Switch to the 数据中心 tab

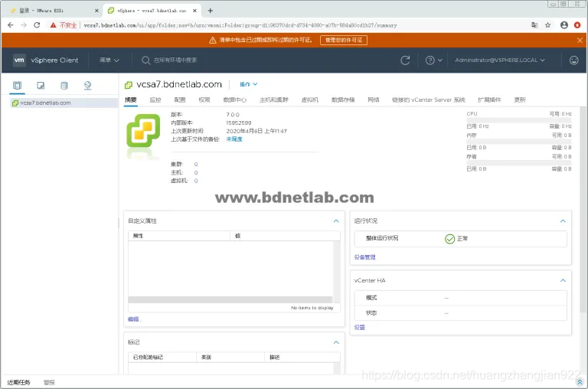[x=235, y=100]
